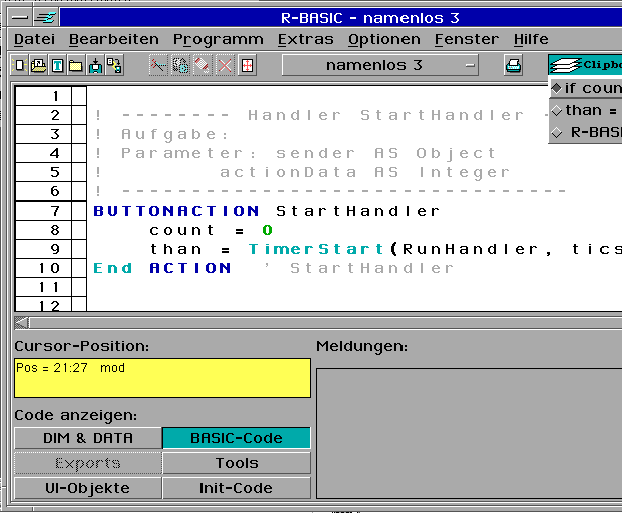Click the UI-Objekte button
Image resolution: width=623 pixels, height=513 pixels.
pos(88,488)
